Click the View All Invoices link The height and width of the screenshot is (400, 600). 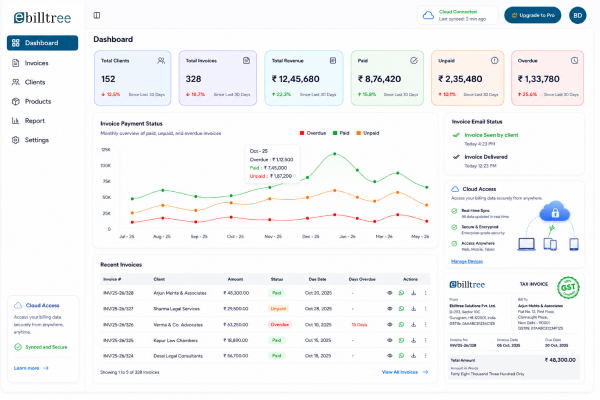pyautogui.click(x=405, y=372)
